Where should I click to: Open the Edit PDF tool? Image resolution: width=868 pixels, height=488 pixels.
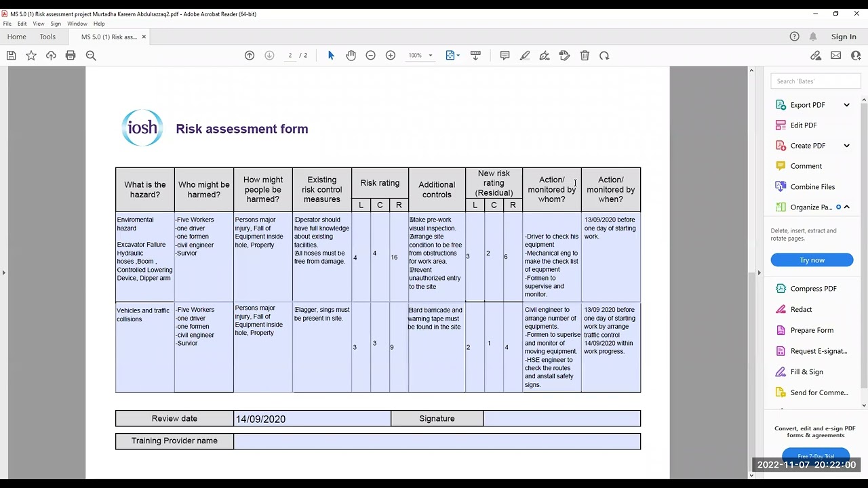coord(803,125)
